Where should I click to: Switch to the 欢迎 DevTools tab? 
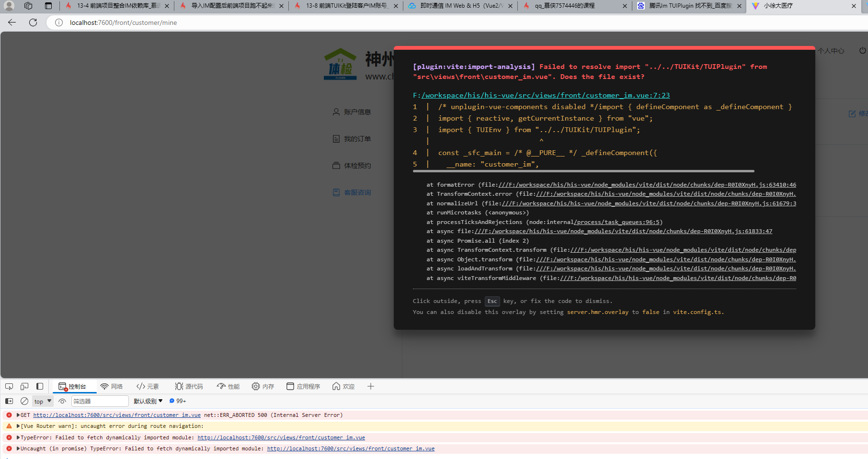click(x=343, y=386)
